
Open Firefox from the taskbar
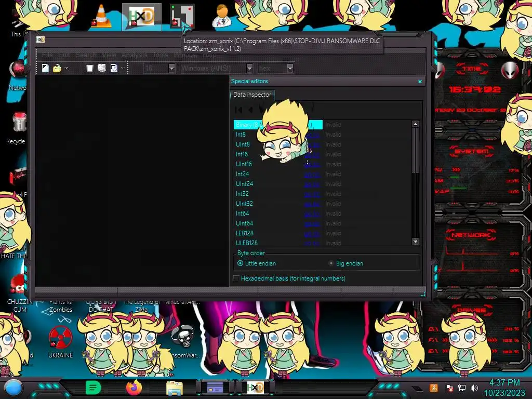click(x=134, y=388)
